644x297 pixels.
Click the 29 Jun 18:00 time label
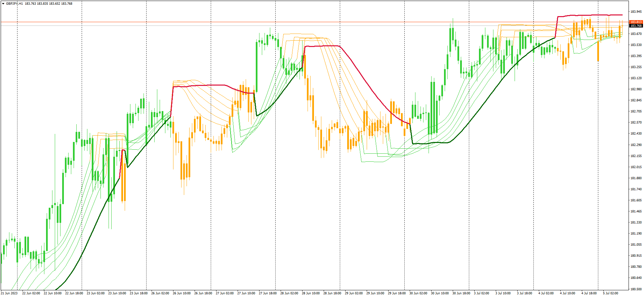pyautogui.click(x=397, y=293)
